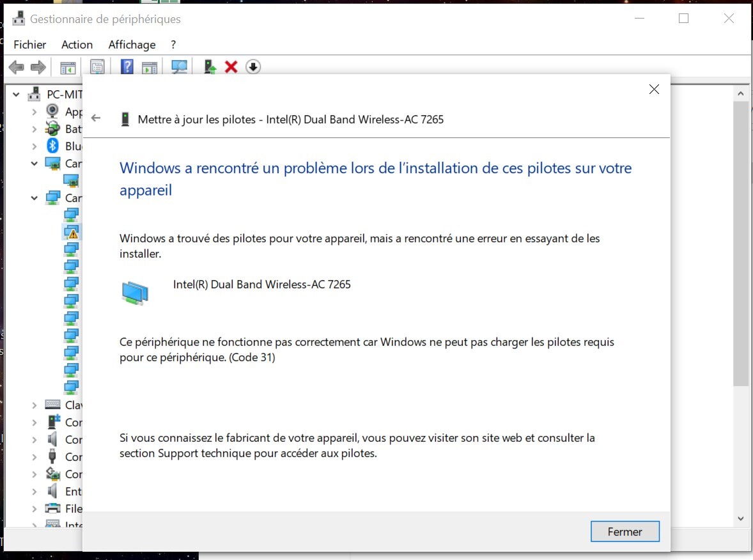The height and width of the screenshot is (560, 753).
Task: Select the network adapter with yellow warning icon
Action: click(71, 232)
